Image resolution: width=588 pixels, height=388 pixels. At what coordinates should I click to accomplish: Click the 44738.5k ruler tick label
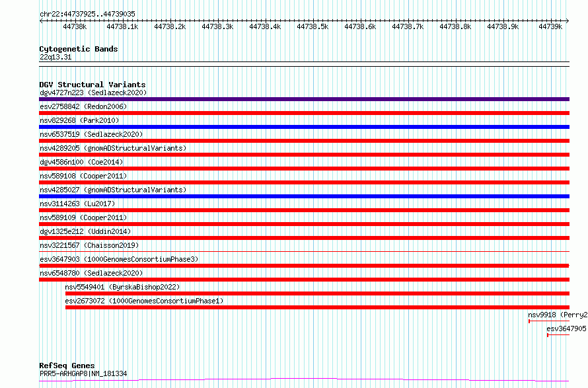coord(312,26)
